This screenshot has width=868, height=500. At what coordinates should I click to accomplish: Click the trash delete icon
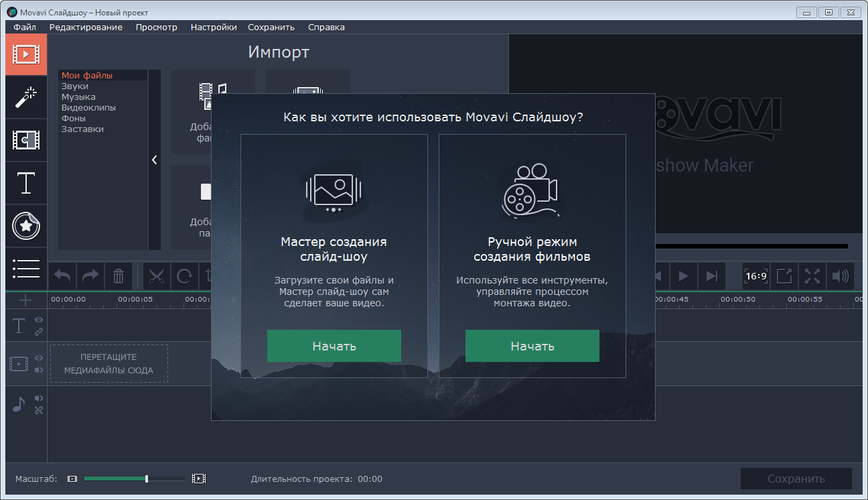tap(119, 275)
